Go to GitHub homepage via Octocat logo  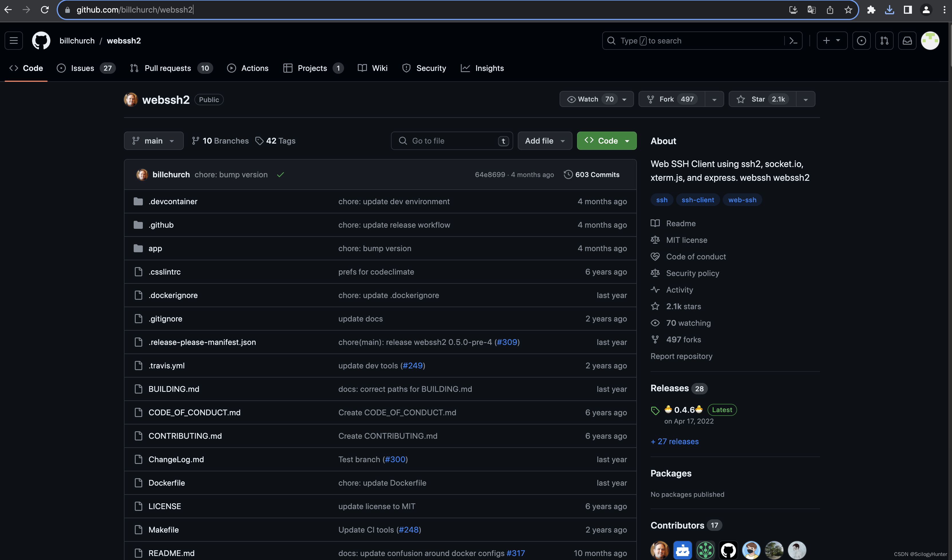point(41,41)
